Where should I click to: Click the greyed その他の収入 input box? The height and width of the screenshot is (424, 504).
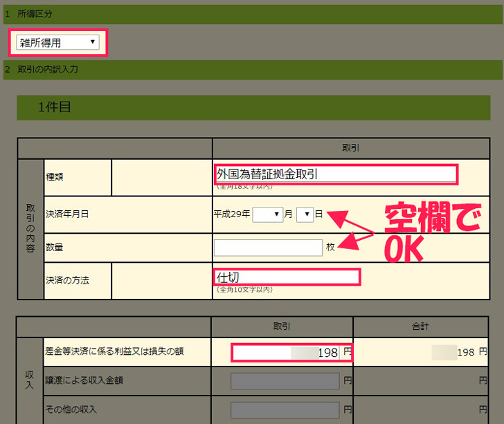click(x=285, y=409)
